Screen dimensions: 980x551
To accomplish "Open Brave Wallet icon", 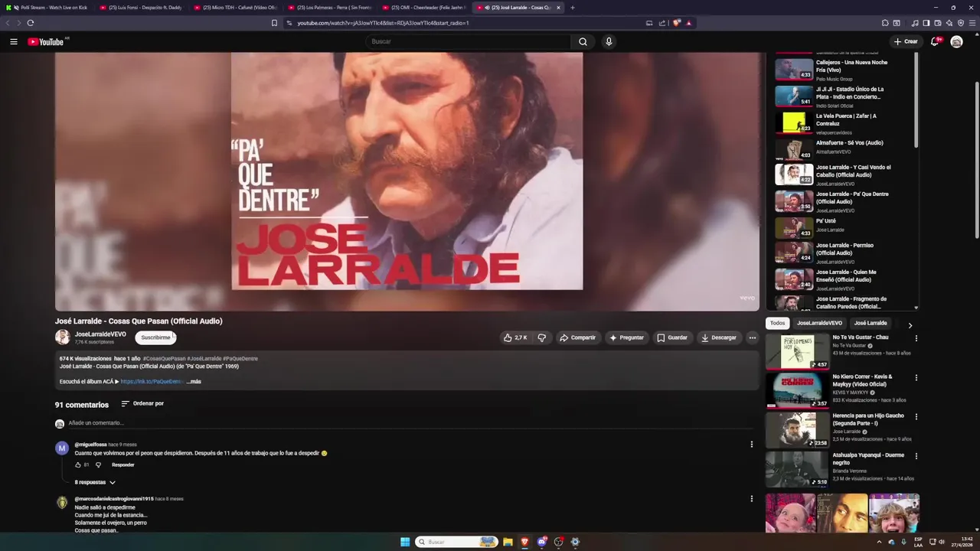I will pyautogui.click(x=938, y=23).
